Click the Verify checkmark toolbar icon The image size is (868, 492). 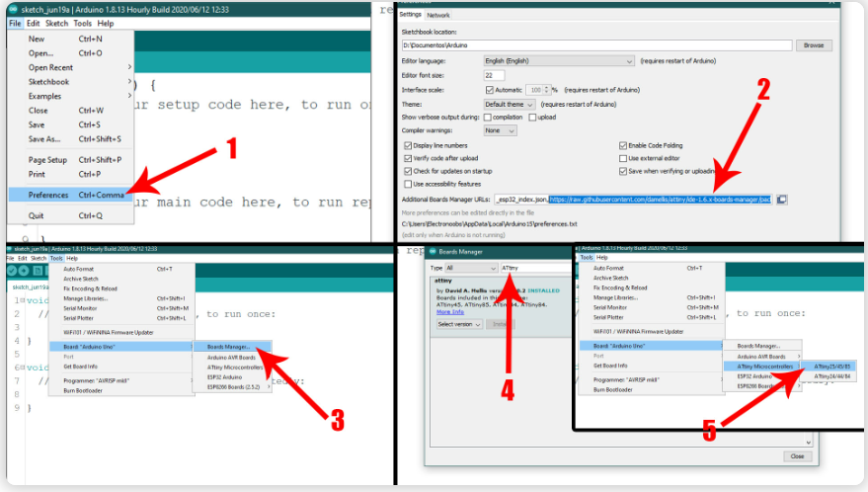pos(12,271)
